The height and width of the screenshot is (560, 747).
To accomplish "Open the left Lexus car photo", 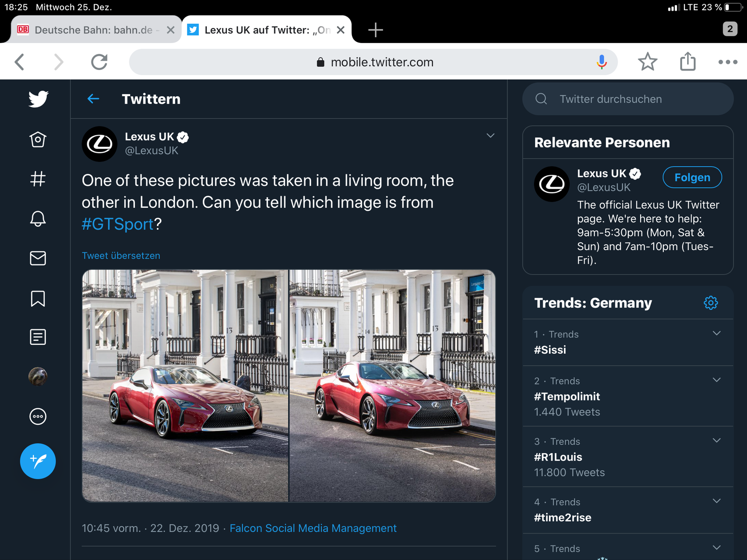I will 185,386.
